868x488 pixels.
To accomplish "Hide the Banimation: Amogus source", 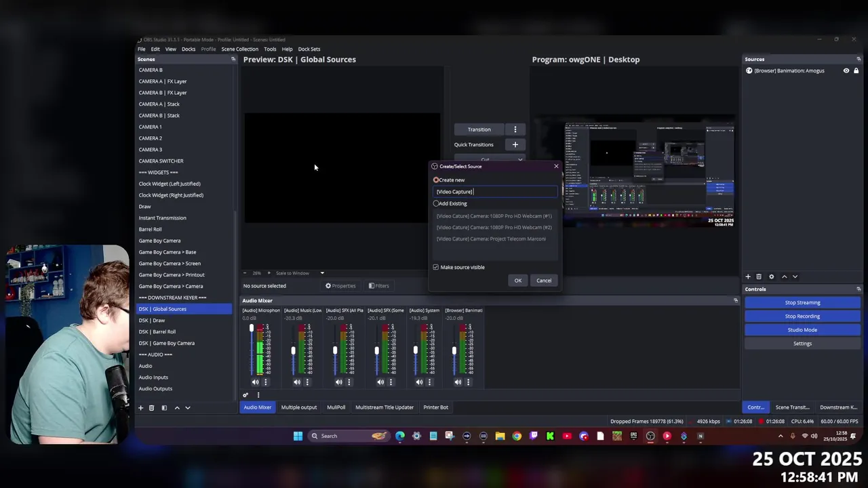I will (x=846, y=70).
